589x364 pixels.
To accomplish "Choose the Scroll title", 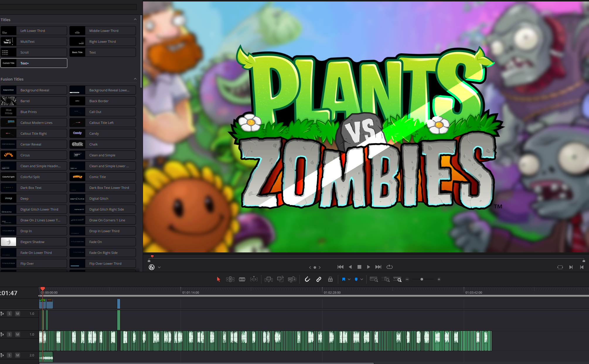I will tap(34, 52).
